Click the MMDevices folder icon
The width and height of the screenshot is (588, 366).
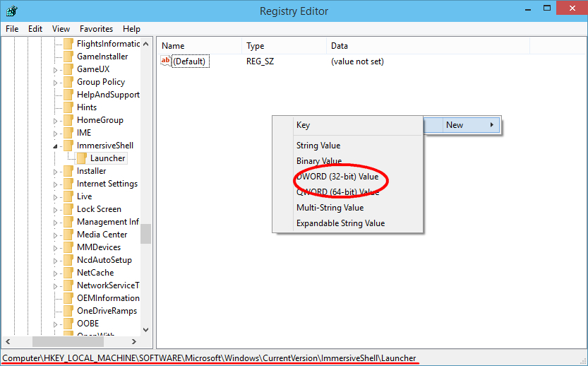point(68,247)
